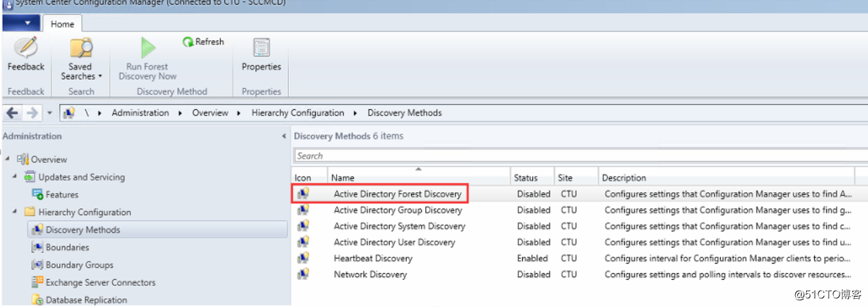Select Boundaries in navigation tree

67,247
